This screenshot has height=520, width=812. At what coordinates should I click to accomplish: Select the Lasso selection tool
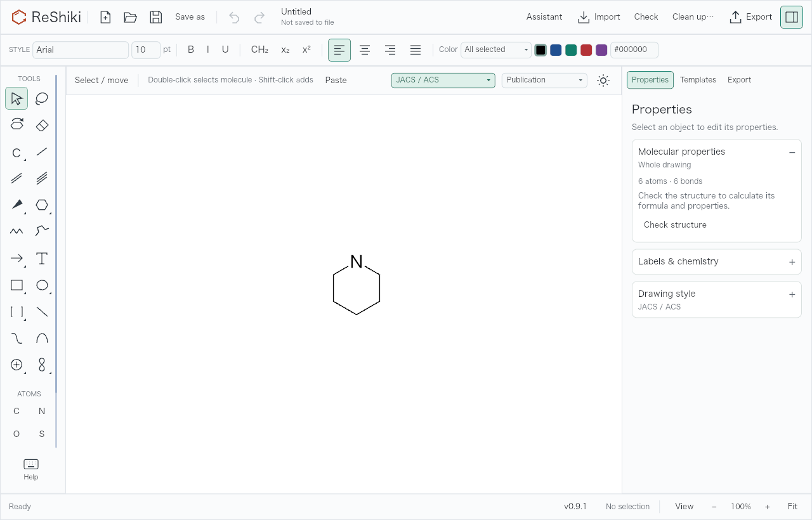(42, 98)
